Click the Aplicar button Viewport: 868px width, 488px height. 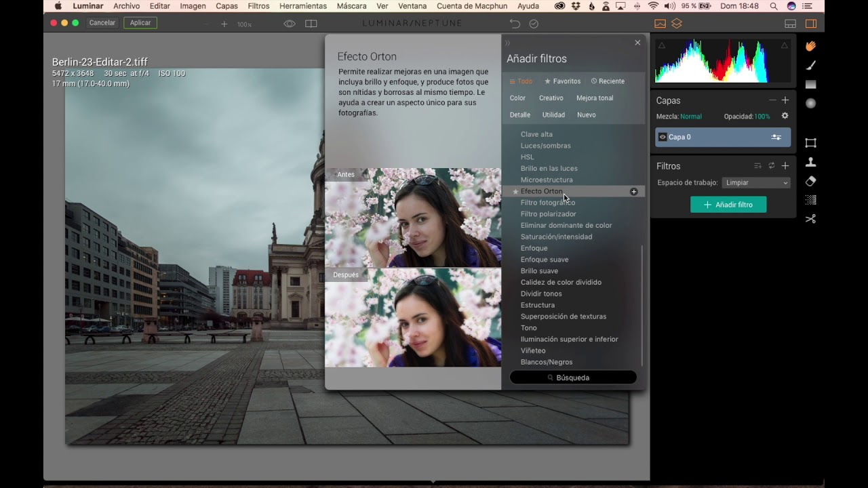pyautogui.click(x=140, y=23)
